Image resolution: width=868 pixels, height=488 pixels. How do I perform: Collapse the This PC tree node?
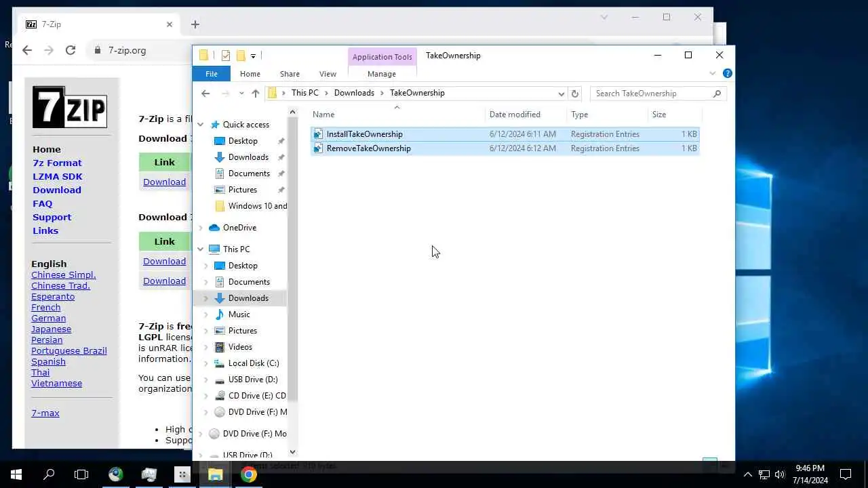coord(201,249)
